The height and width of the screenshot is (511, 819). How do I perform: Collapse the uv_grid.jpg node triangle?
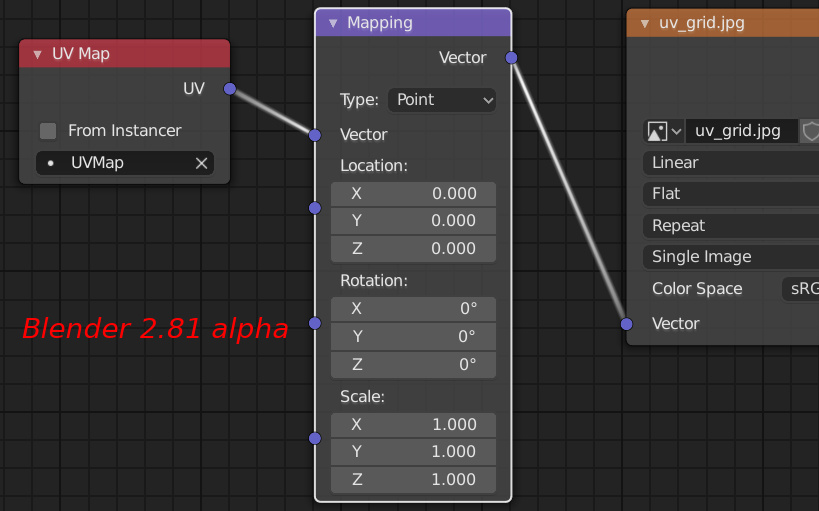click(645, 24)
